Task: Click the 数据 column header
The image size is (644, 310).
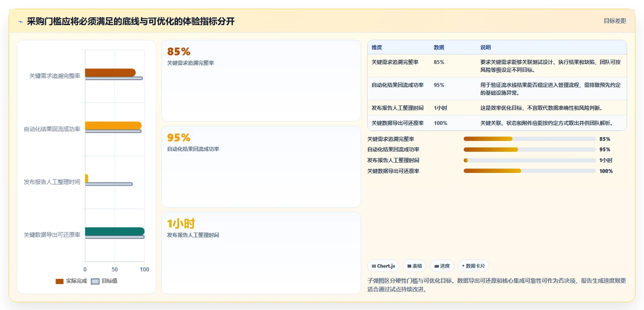Action: pyautogui.click(x=439, y=48)
